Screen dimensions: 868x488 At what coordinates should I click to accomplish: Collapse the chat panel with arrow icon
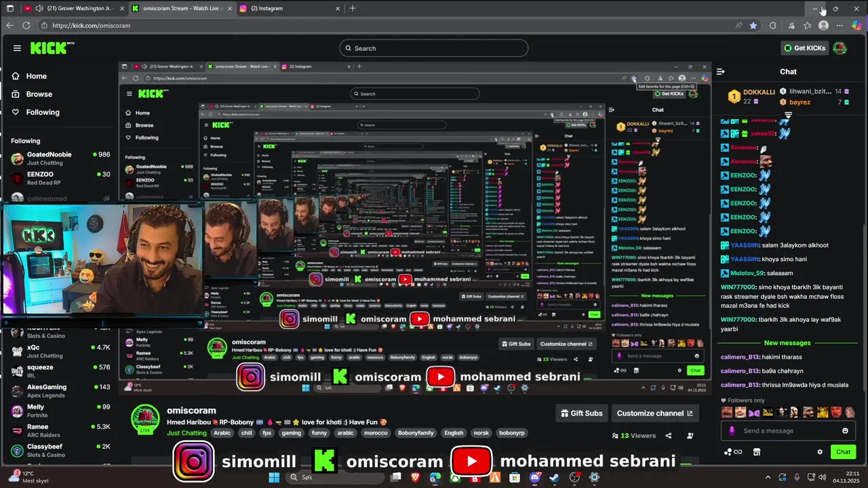[x=721, y=71]
